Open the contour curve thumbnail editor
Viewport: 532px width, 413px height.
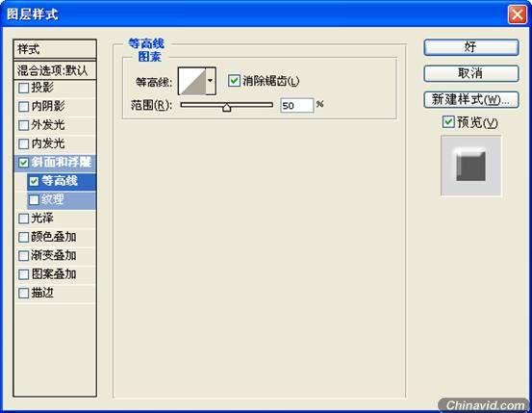(192, 81)
